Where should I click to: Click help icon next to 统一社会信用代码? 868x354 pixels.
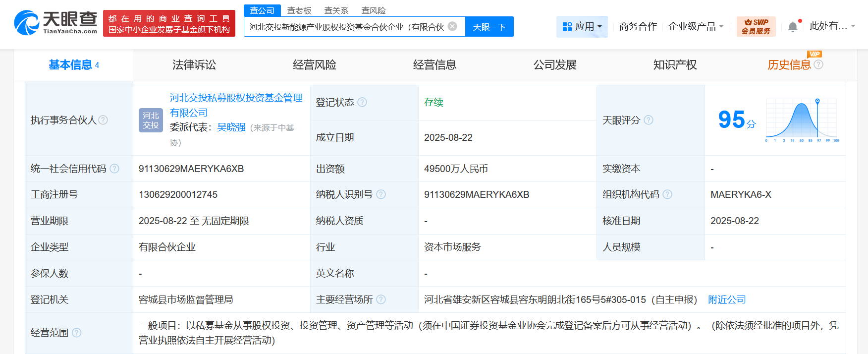tap(114, 169)
